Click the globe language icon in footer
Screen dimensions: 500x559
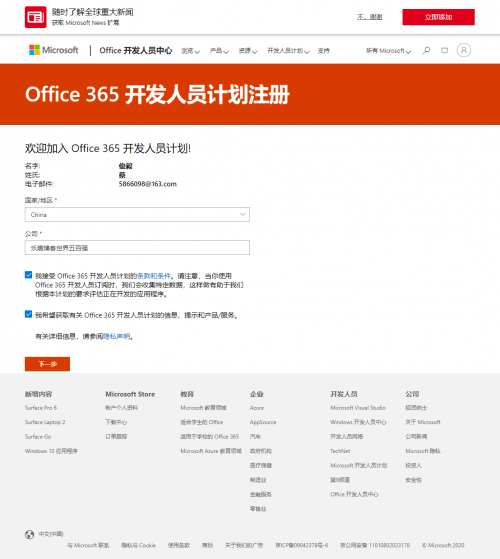[29, 534]
